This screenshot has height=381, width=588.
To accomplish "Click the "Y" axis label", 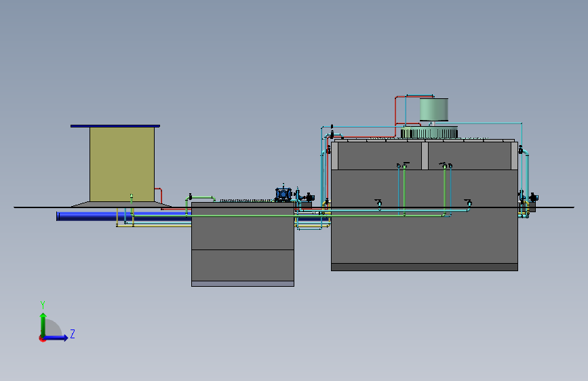I will pos(43,305).
